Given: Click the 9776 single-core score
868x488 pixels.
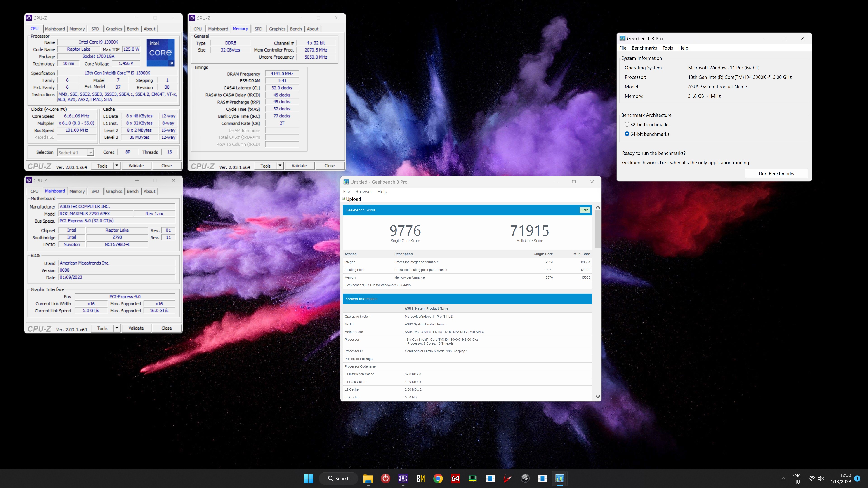Looking at the screenshot, I should click(405, 231).
